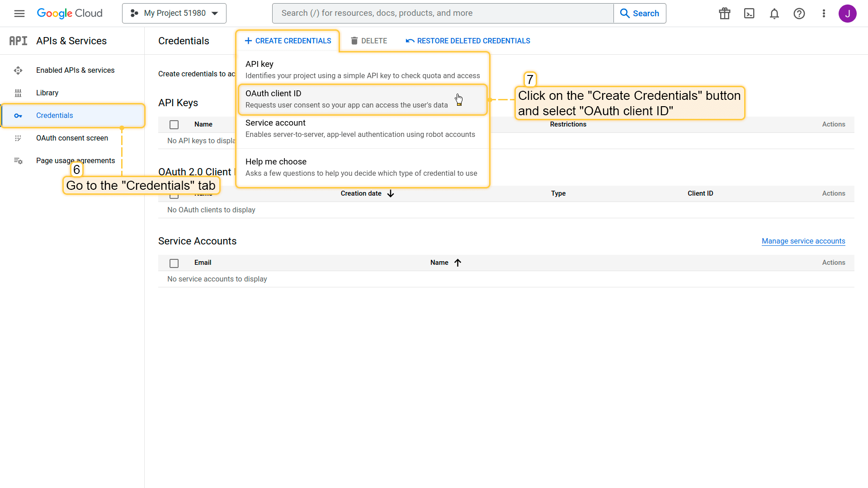868x488 pixels.
Task: Click the Library sidebar icon
Action: click(18, 93)
